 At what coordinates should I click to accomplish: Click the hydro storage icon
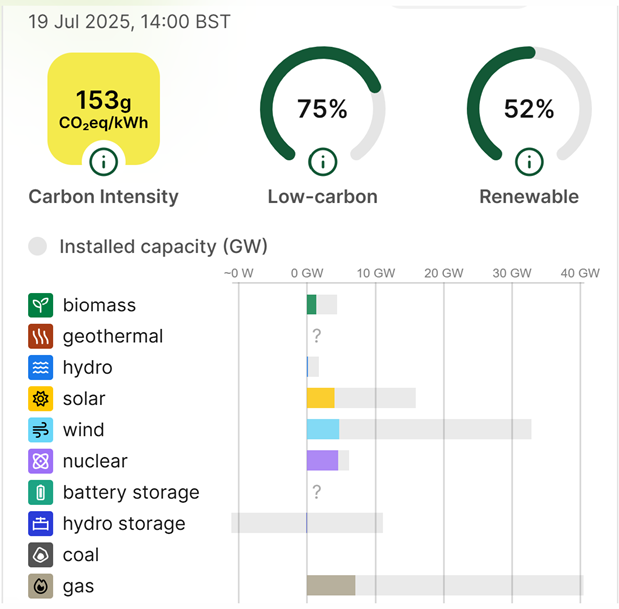[40, 523]
